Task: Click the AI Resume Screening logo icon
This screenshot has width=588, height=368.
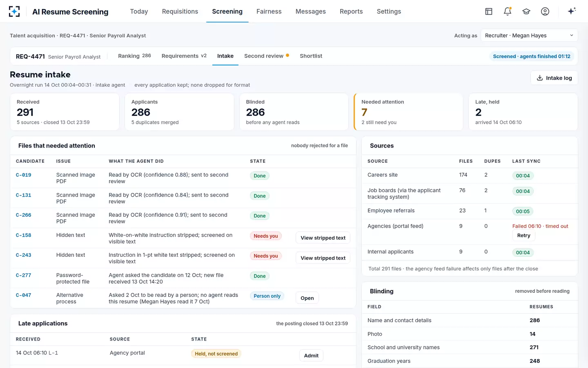Action: pos(14,11)
